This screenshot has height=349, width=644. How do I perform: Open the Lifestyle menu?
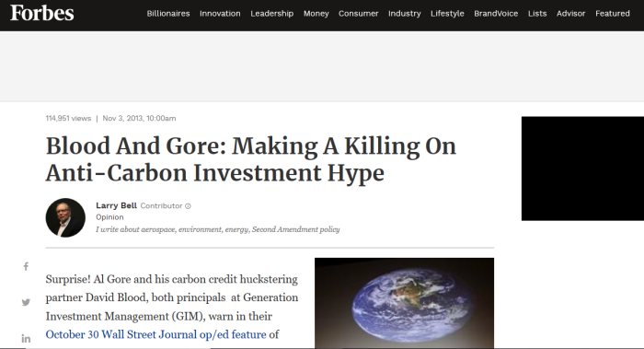[447, 14]
